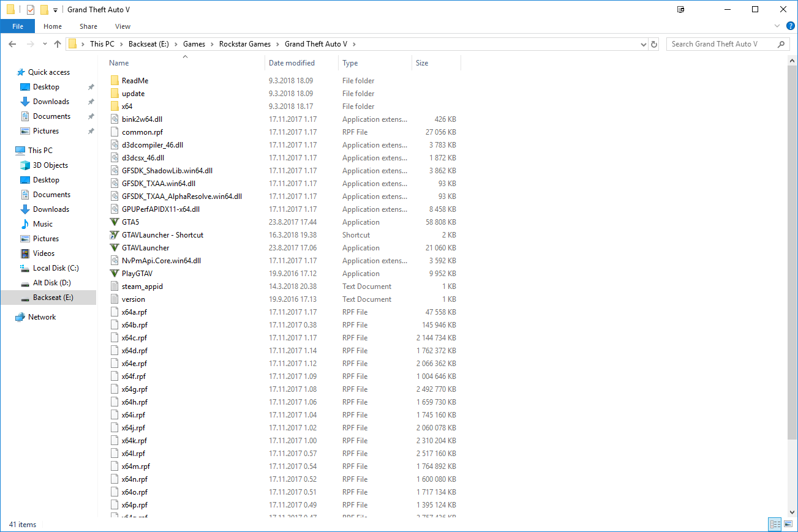Open Videos in the navigation pane

coord(43,253)
